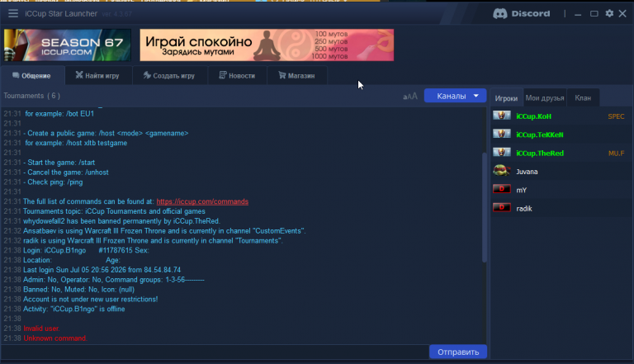Open the Создать игру tab
The width and height of the screenshot is (634, 364).
tap(169, 76)
